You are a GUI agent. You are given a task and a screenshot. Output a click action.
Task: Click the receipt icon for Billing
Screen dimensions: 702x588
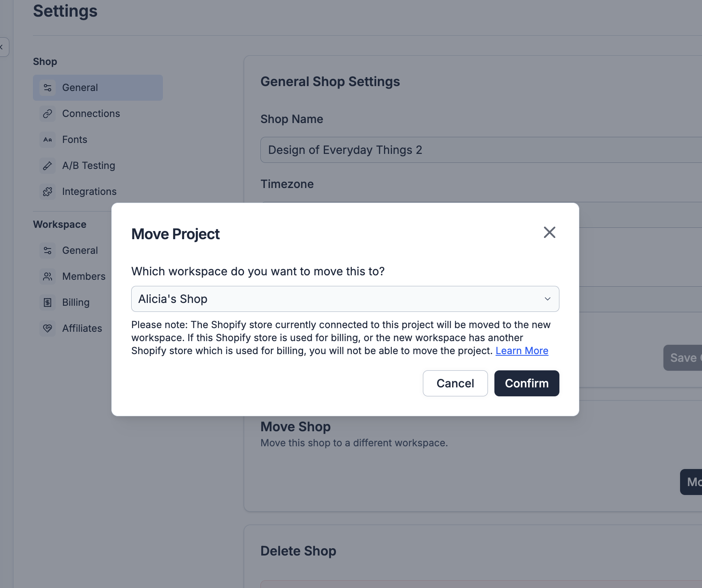click(x=48, y=303)
